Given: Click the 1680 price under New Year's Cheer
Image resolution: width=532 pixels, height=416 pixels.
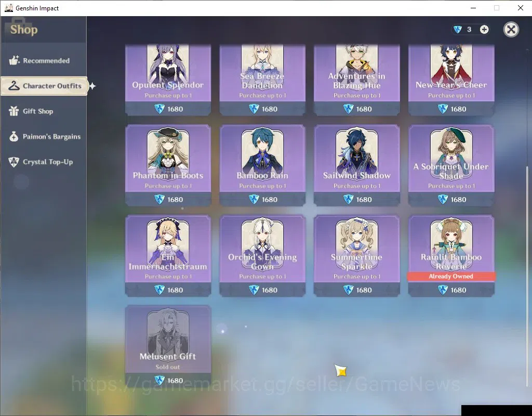Looking at the screenshot, I should tap(451, 109).
